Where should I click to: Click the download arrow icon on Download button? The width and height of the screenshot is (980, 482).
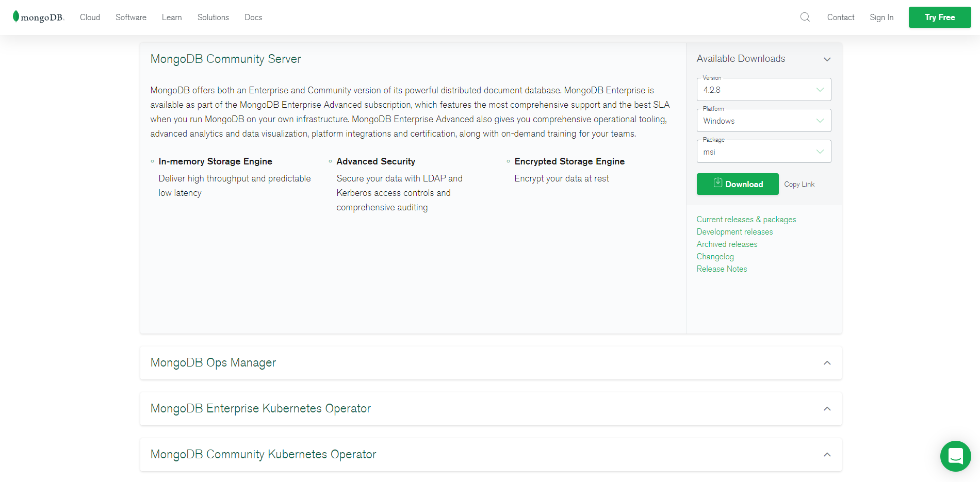[x=717, y=182]
